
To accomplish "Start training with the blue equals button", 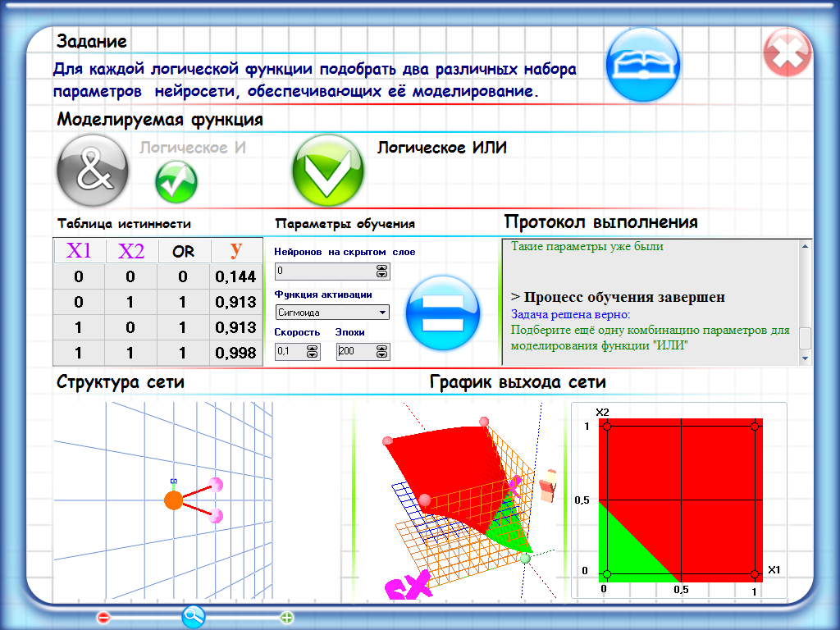I will (444, 315).
